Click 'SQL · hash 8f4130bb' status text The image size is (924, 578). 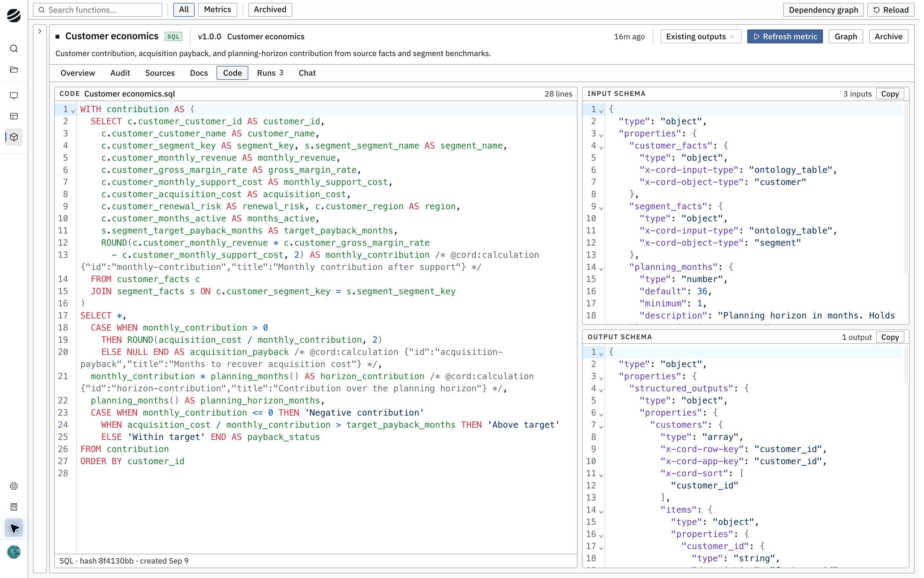tap(96, 561)
